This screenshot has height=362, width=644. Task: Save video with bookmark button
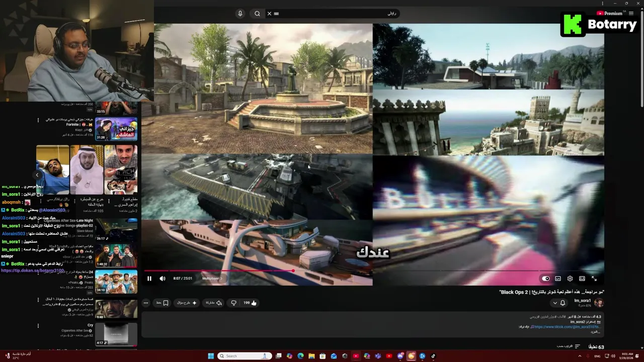[163, 303]
